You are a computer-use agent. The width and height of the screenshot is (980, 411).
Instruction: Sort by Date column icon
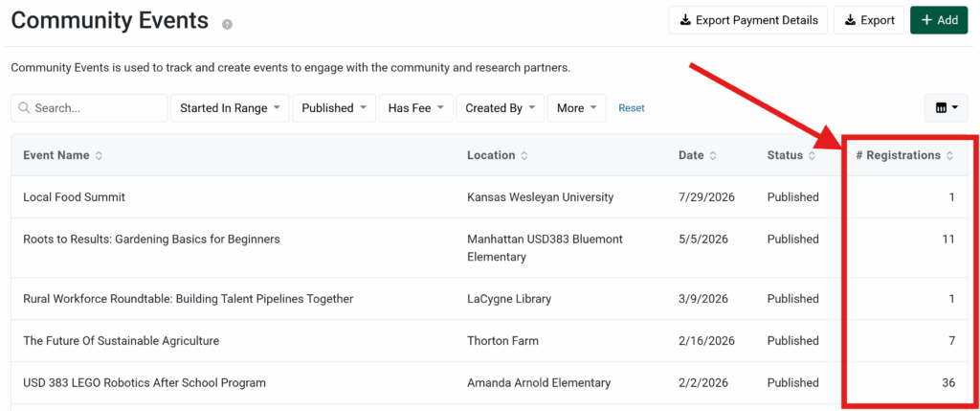[713, 155]
